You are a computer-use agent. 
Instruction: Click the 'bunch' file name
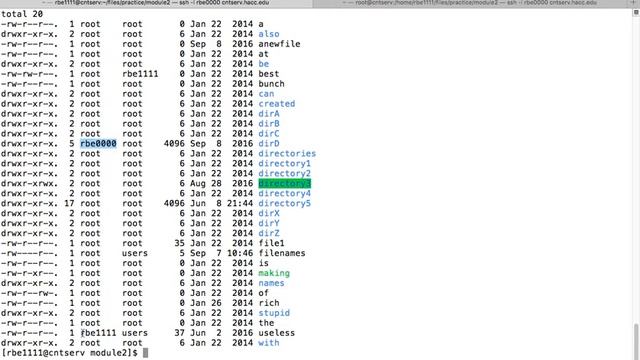coord(271,84)
